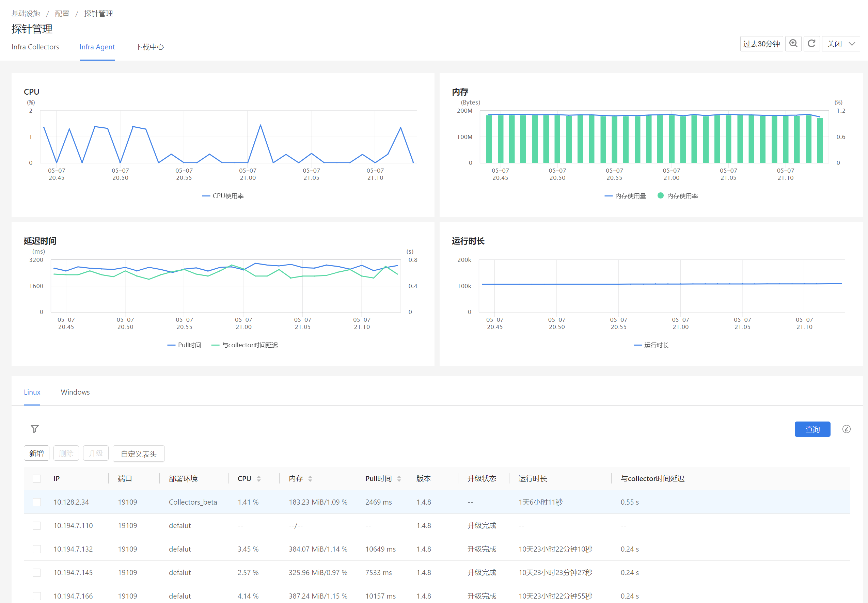868x603 pixels.
Task: Click the 升级完成 status for 10.194.7.110
Action: click(482, 526)
